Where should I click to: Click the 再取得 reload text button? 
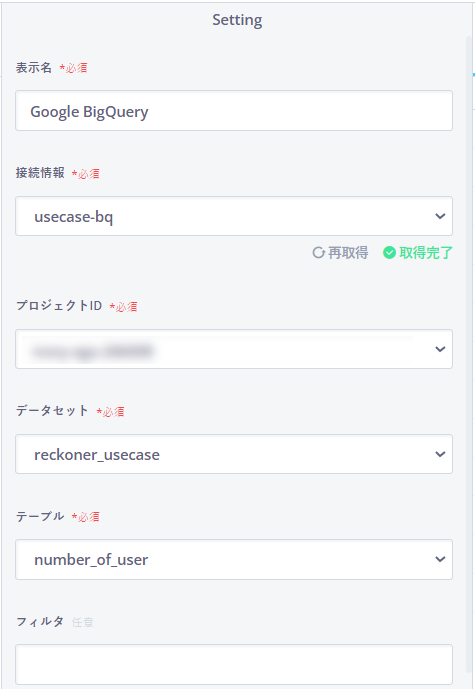(348, 253)
